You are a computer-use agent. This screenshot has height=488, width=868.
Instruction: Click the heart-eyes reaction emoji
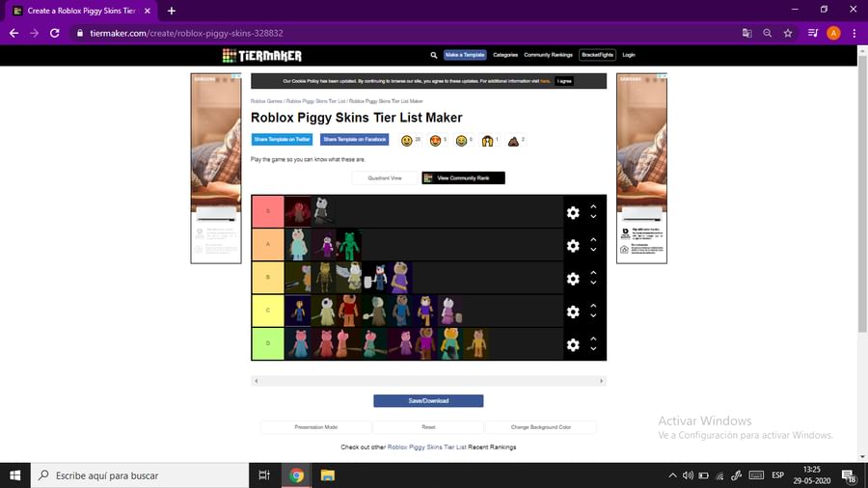pyautogui.click(x=436, y=141)
